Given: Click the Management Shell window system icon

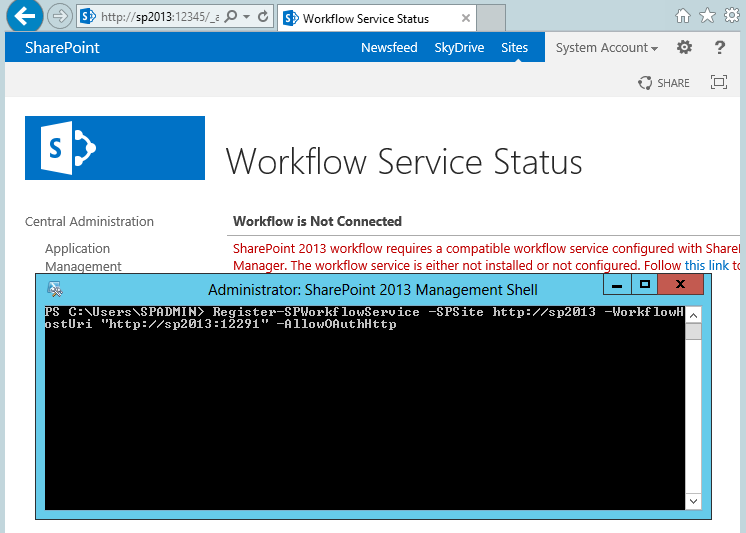Looking at the screenshot, I should [55, 289].
